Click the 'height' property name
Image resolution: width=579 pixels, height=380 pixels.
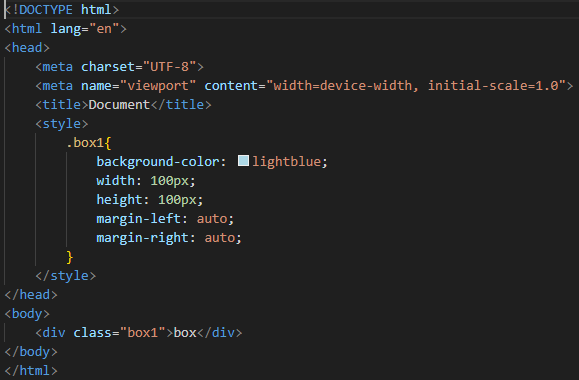coord(119,200)
